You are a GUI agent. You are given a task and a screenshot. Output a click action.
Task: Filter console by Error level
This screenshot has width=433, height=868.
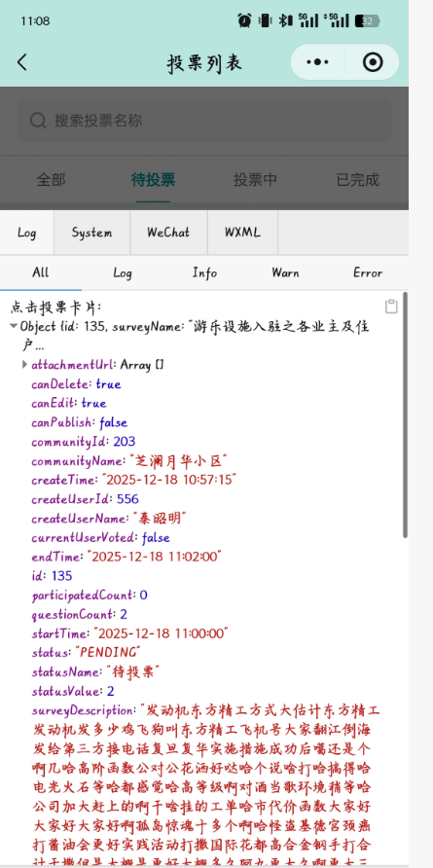[368, 272]
